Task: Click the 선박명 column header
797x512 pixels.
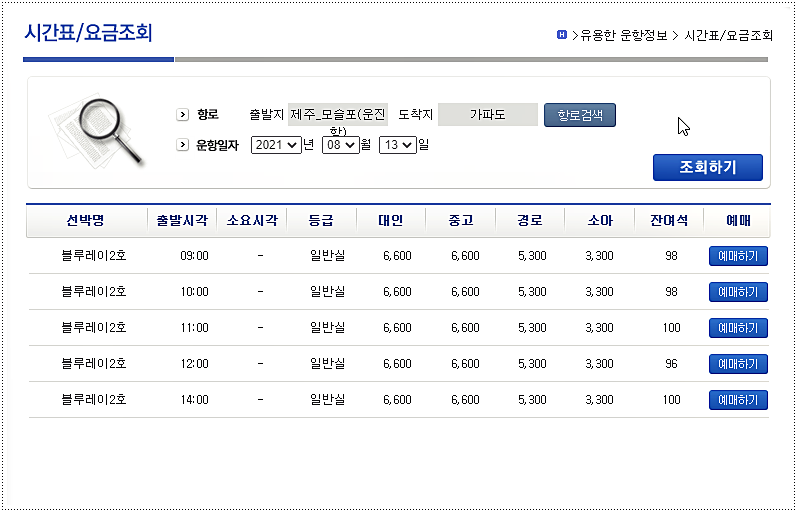Action: [x=85, y=221]
